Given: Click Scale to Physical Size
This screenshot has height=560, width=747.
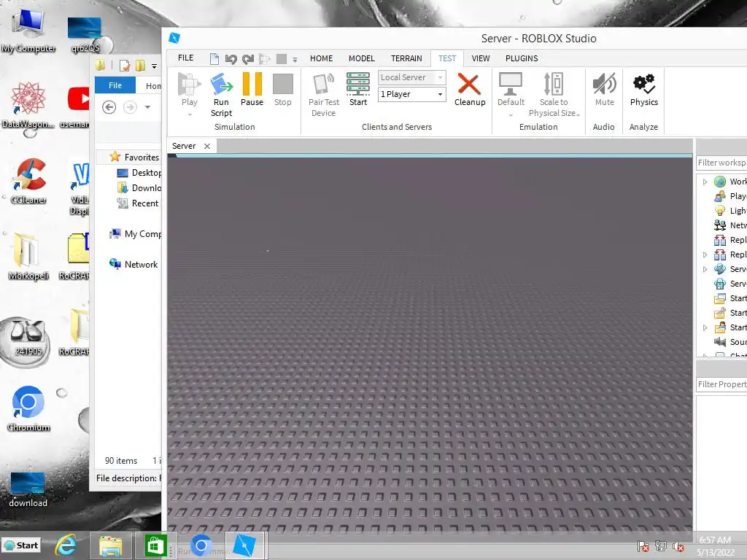Looking at the screenshot, I should click(x=554, y=94).
